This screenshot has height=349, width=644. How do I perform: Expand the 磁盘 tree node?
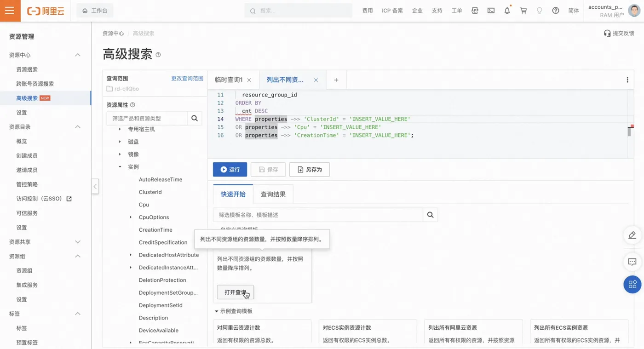coord(120,142)
